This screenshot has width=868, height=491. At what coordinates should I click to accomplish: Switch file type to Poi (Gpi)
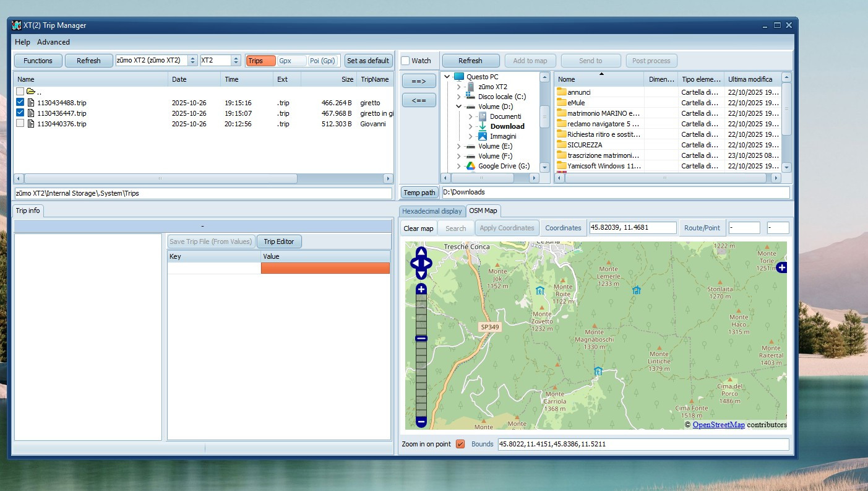click(x=323, y=61)
